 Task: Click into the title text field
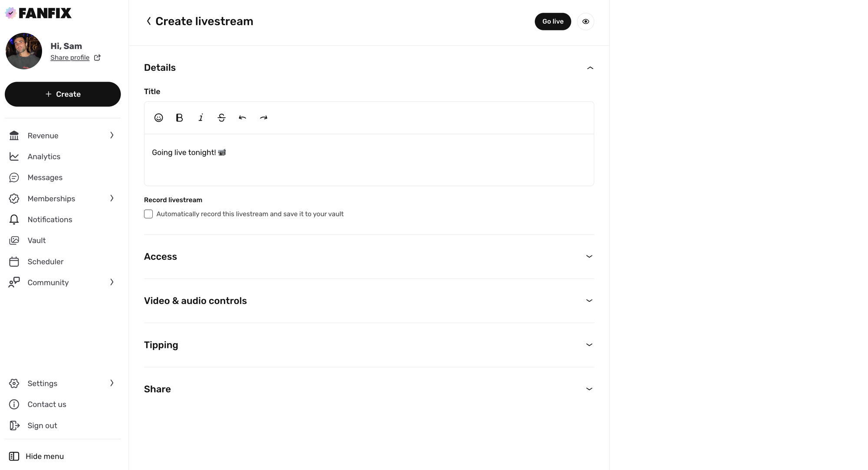(369, 160)
